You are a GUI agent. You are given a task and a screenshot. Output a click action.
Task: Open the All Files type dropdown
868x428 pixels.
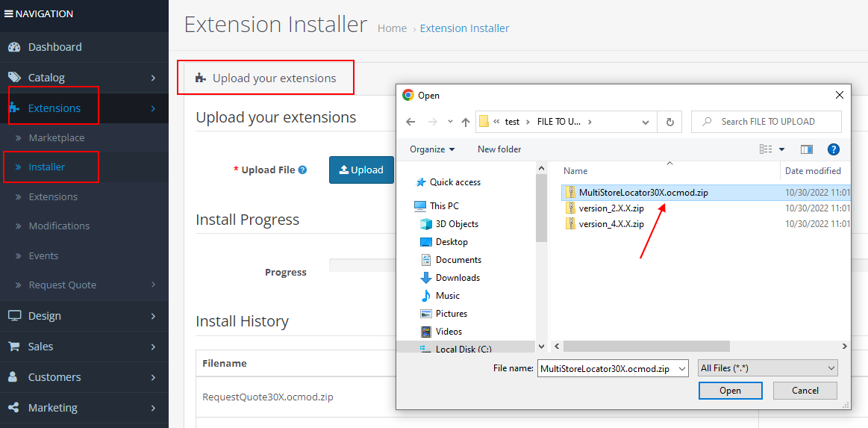(767, 368)
